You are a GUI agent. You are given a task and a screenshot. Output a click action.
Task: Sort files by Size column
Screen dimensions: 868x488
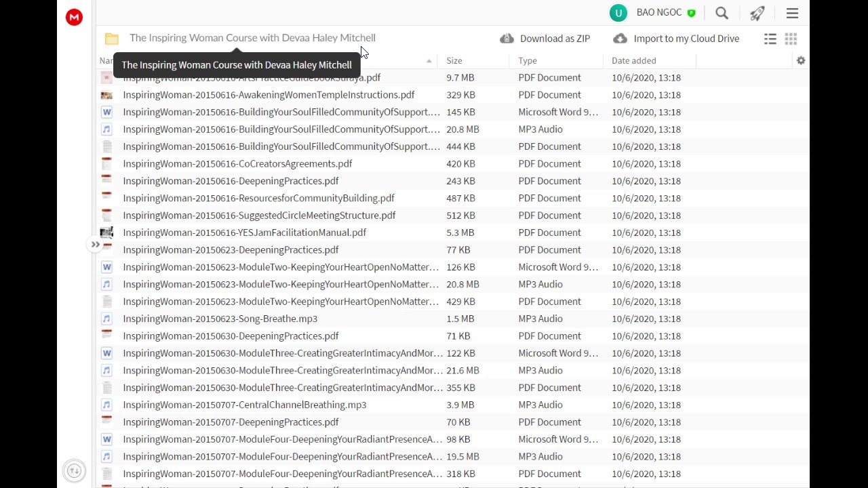454,60
